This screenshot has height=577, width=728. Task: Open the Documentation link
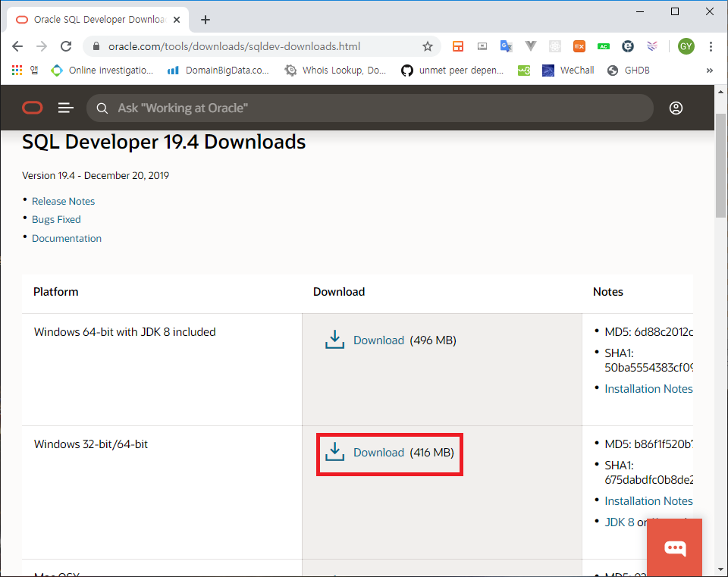67,238
